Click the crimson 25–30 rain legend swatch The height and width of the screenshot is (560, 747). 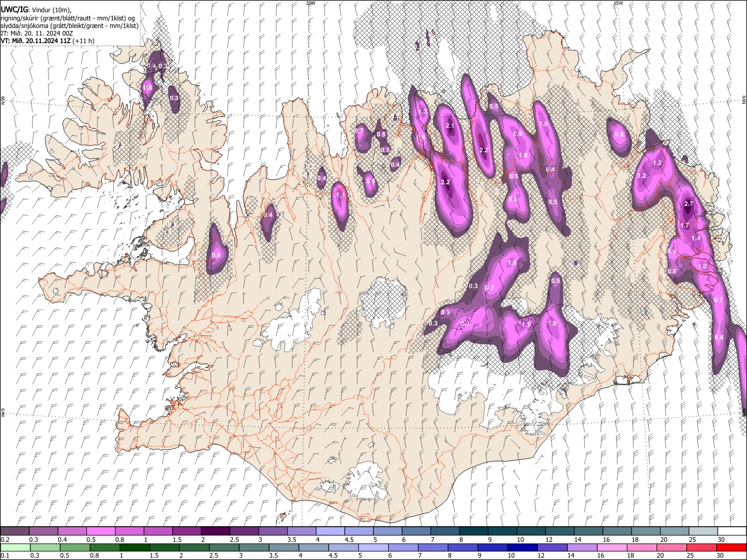point(700,547)
